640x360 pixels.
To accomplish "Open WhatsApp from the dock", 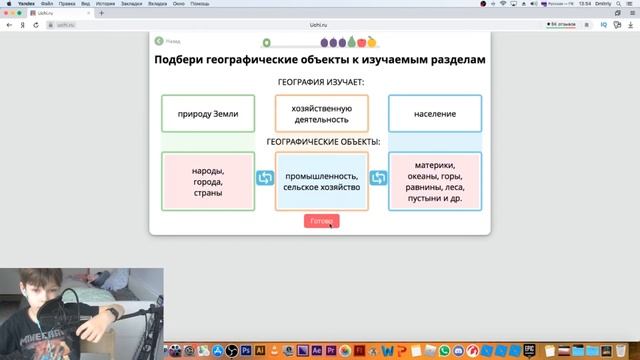I will click(444, 351).
